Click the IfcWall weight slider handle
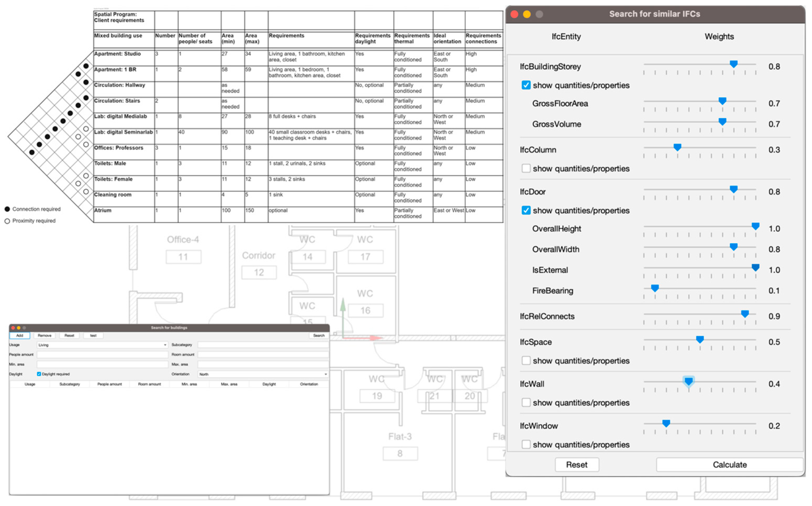Image resolution: width=812 pixels, height=506 pixels. point(689,382)
